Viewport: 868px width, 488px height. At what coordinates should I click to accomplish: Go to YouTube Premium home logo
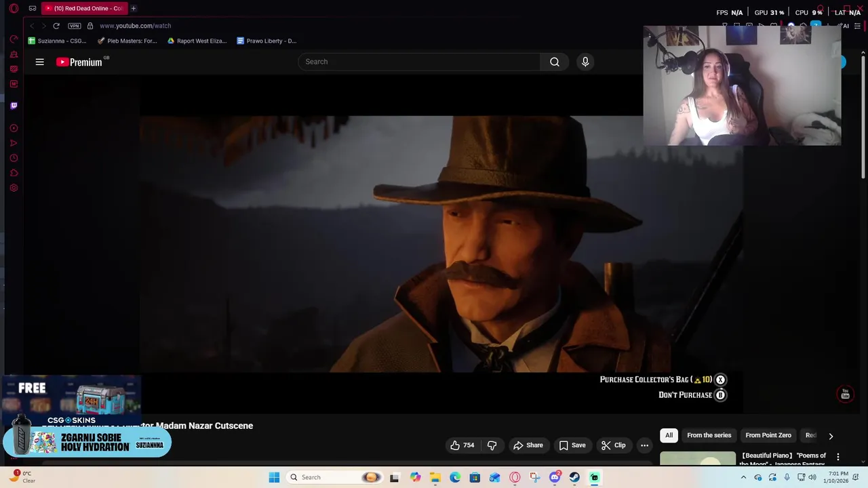pos(79,62)
